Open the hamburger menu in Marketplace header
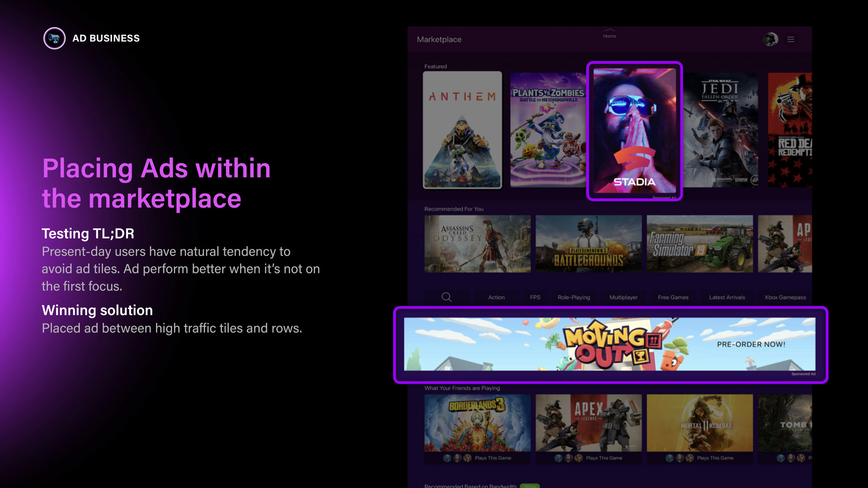868x488 pixels. coord(791,39)
